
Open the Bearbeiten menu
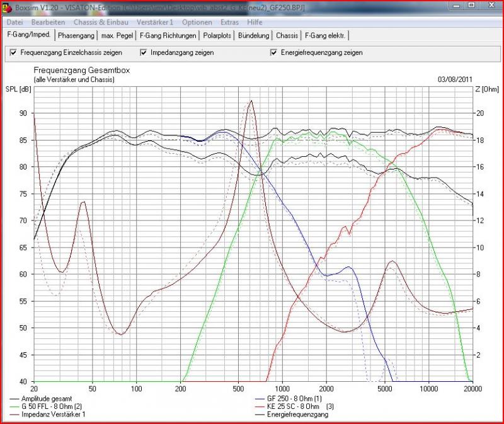pyautogui.click(x=48, y=22)
